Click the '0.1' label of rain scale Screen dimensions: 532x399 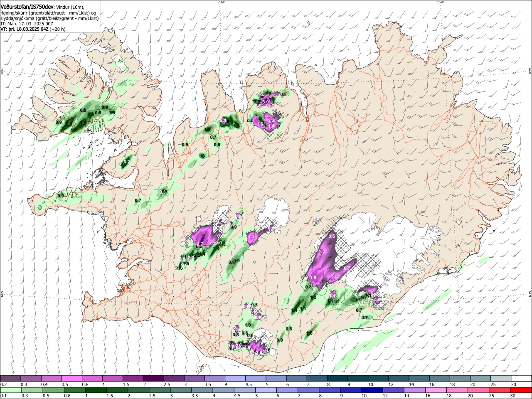(x=4, y=396)
